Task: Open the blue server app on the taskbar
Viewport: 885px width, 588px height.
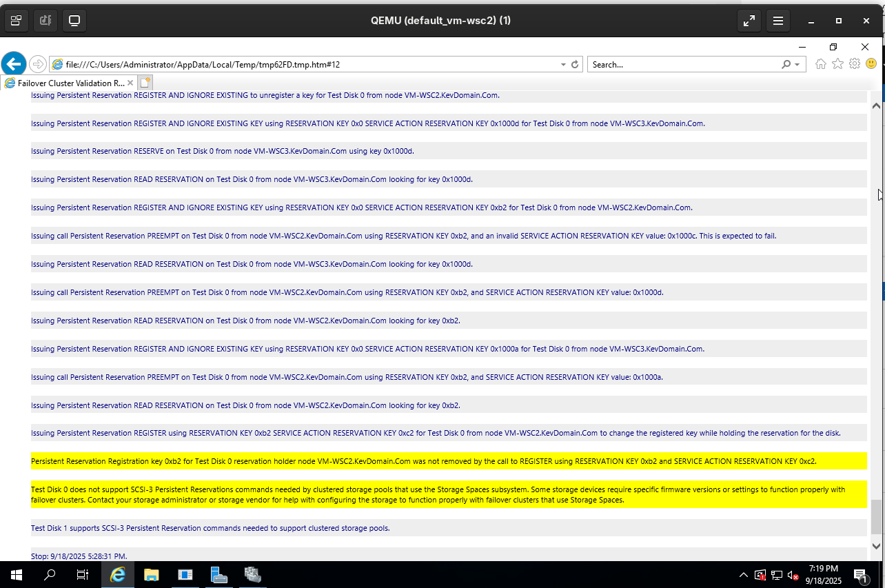Action: click(x=218, y=574)
